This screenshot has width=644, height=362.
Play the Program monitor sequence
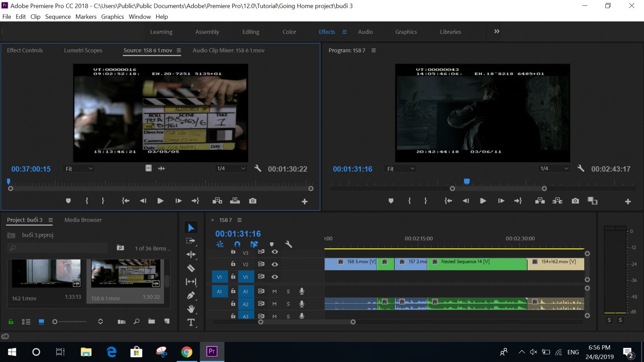coord(483,201)
